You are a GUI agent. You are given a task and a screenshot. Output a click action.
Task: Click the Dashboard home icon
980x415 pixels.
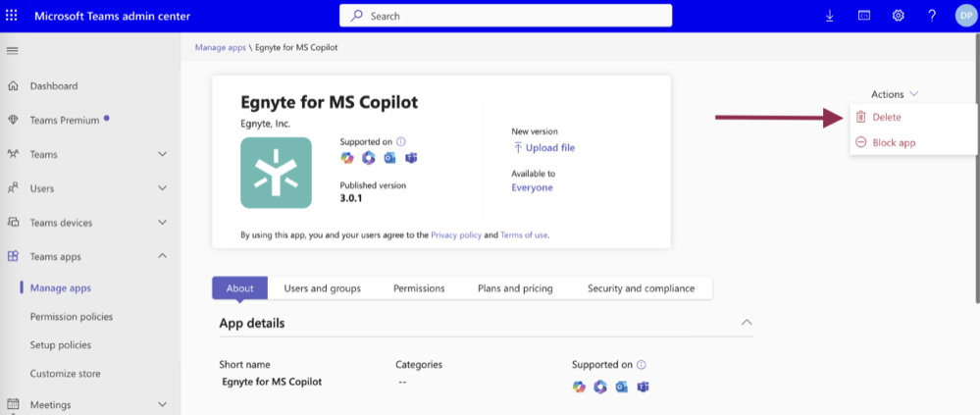pos(13,85)
